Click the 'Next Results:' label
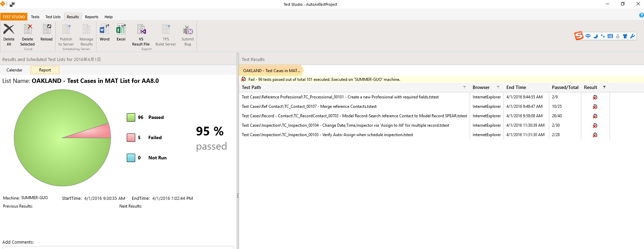The height and width of the screenshot is (249, 644). [x=130, y=206]
